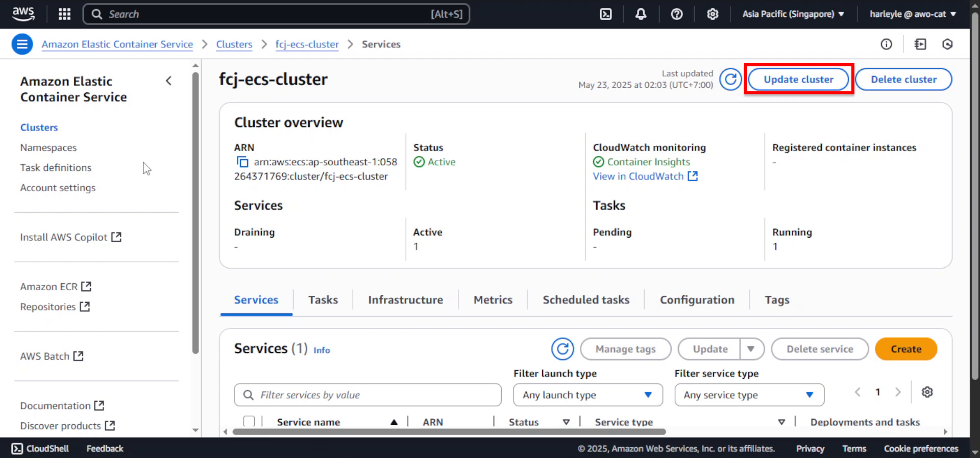980x458 pixels.
Task: Click the Filter services by value field
Action: [x=367, y=395]
